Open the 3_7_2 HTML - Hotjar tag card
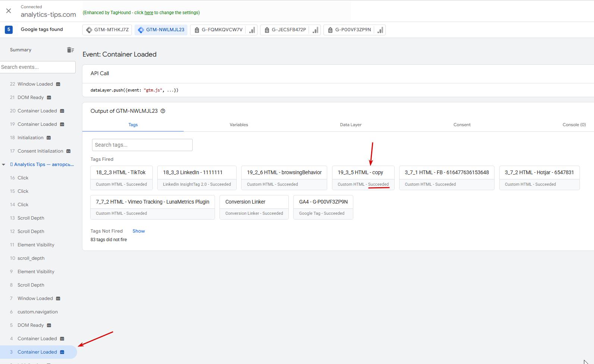The width and height of the screenshot is (594, 364). tap(540, 178)
